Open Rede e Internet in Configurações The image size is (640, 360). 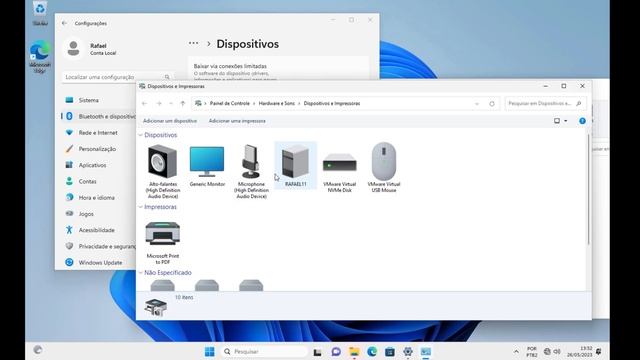point(98,133)
